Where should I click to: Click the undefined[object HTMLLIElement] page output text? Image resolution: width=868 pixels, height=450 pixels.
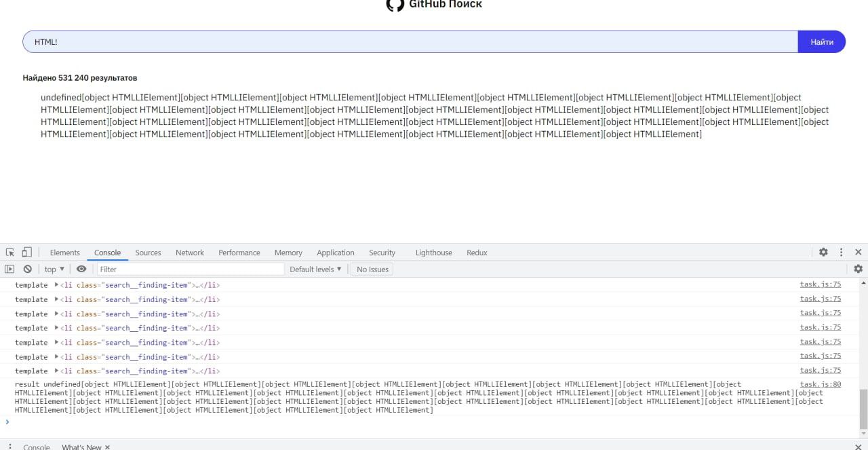(x=435, y=115)
